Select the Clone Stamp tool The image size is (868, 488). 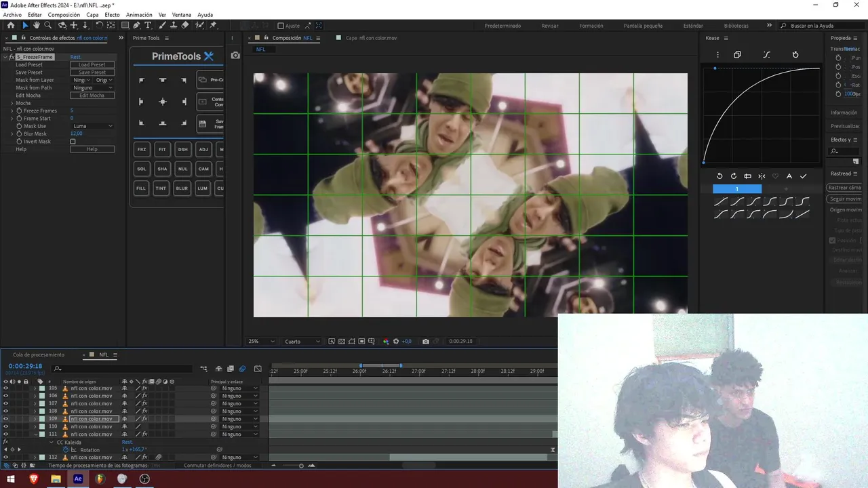point(174,25)
